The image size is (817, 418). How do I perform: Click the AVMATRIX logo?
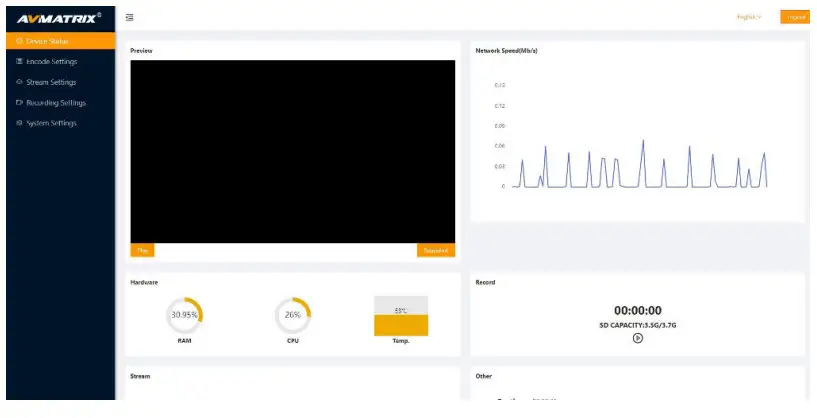pyautogui.click(x=58, y=19)
